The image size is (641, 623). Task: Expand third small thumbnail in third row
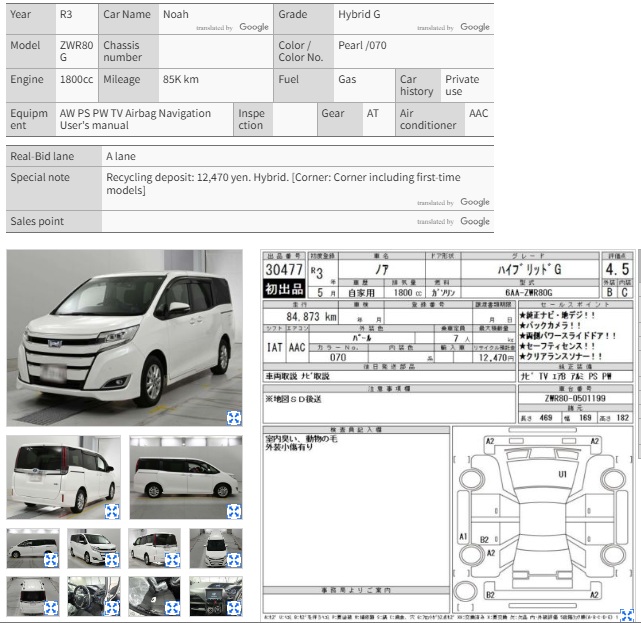click(173, 560)
